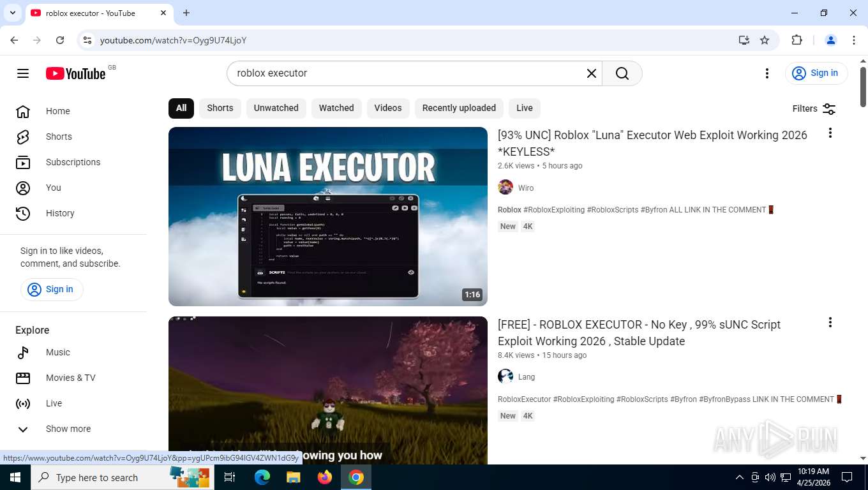The height and width of the screenshot is (490, 868).
Task: Open action menu for FREE ROBLOX EXECUTOR video
Action: pyautogui.click(x=830, y=322)
